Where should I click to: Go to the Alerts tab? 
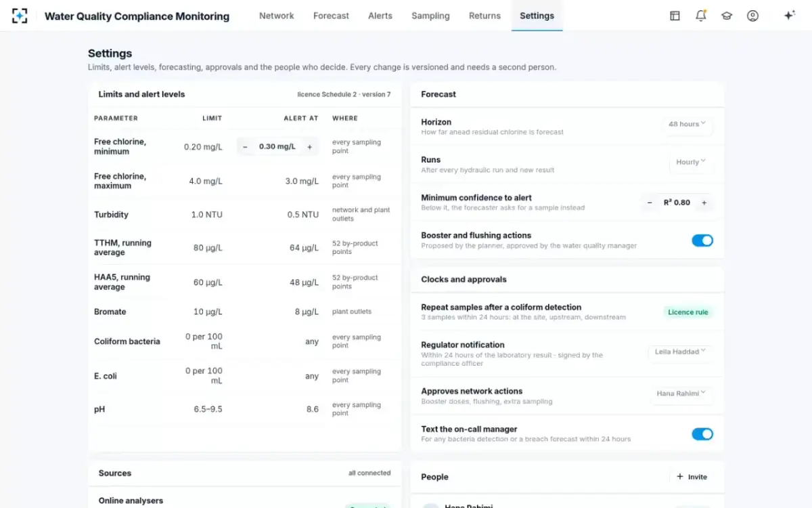(x=380, y=16)
